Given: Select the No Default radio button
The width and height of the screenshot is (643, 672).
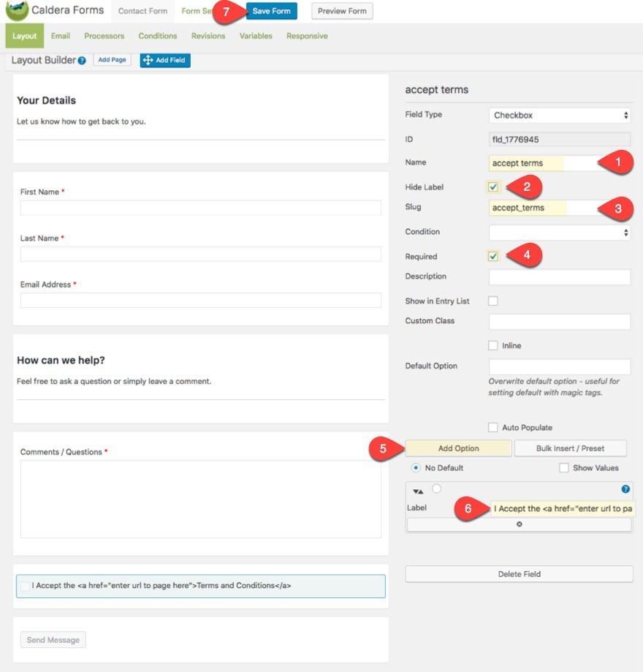Looking at the screenshot, I should click(x=416, y=467).
